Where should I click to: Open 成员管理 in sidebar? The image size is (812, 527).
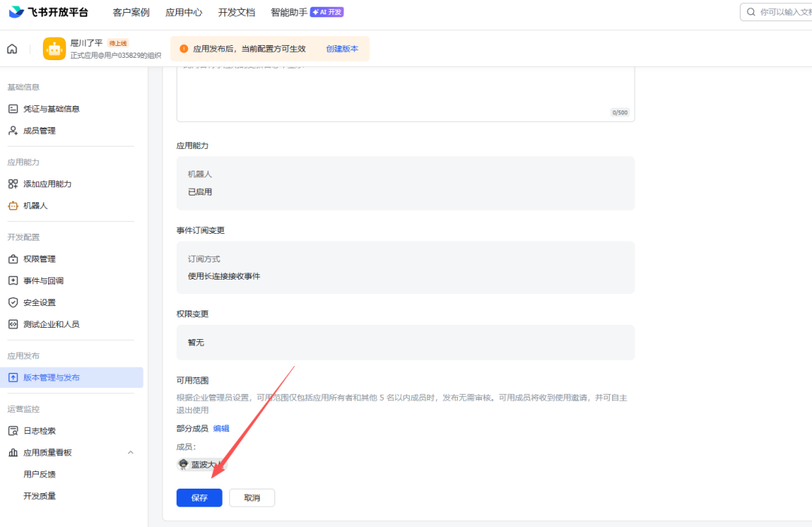click(39, 131)
